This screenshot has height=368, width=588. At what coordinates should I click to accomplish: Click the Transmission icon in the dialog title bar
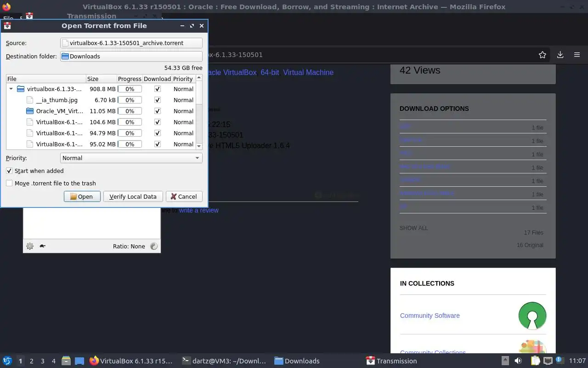click(x=7, y=26)
